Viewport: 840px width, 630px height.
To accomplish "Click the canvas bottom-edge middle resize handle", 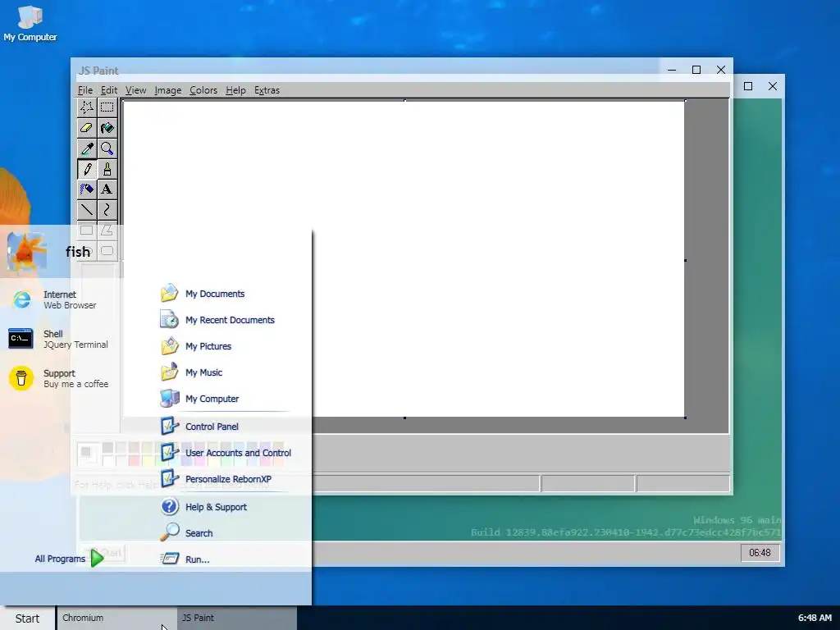I will [404, 418].
